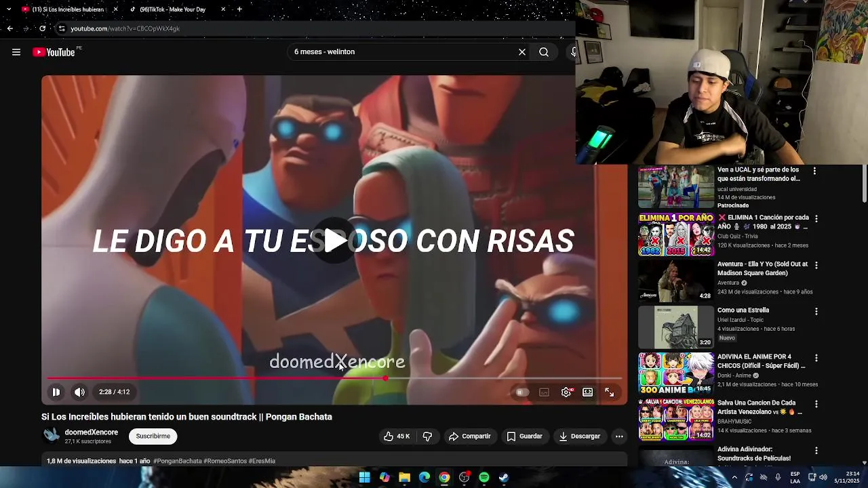Open options for UCAL sponsored video
This screenshot has width=868, height=488.
(815, 171)
